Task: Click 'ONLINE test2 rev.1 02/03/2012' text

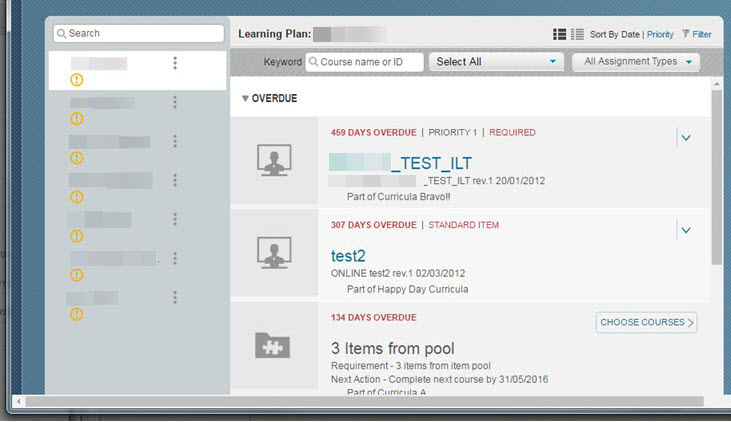Action: 398,273
